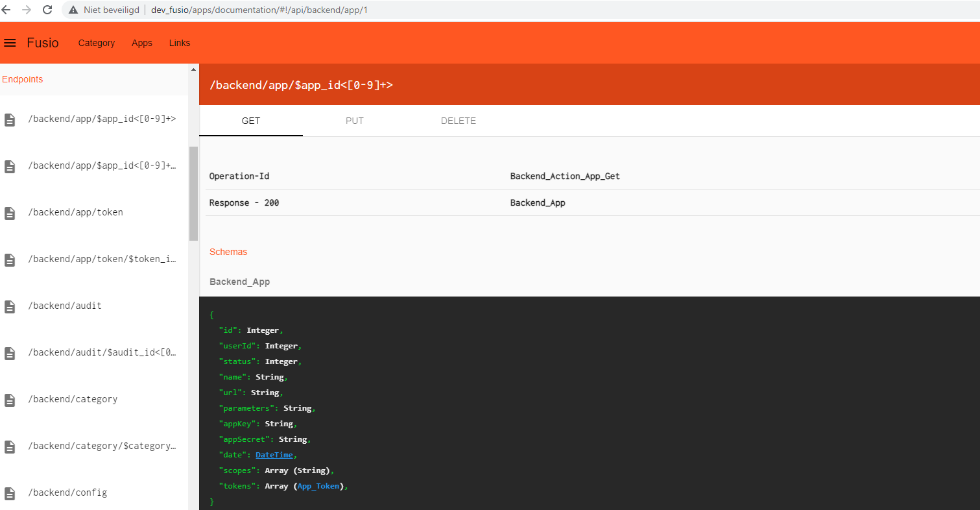This screenshot has height=510, width=980.
Task: Click the document icon beside /backend/category
Action: (10, 400)
